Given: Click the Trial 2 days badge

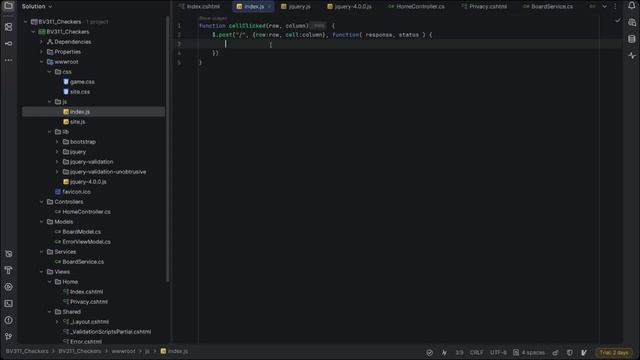Looking at the screenshot, I should 614,353.
